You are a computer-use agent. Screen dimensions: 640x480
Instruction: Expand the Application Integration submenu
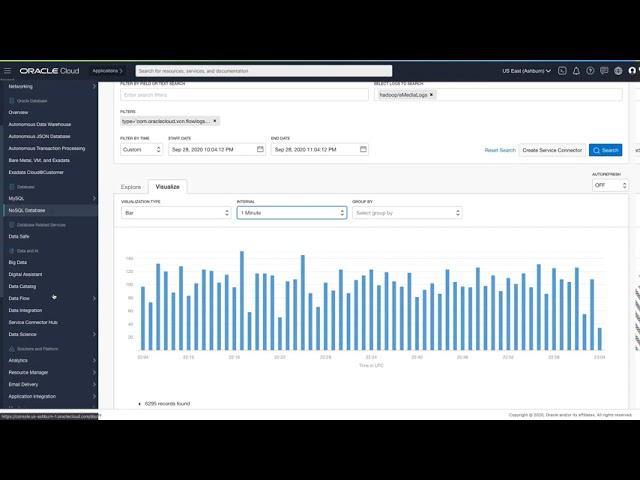pyautogui.click(x=94, y=396)
